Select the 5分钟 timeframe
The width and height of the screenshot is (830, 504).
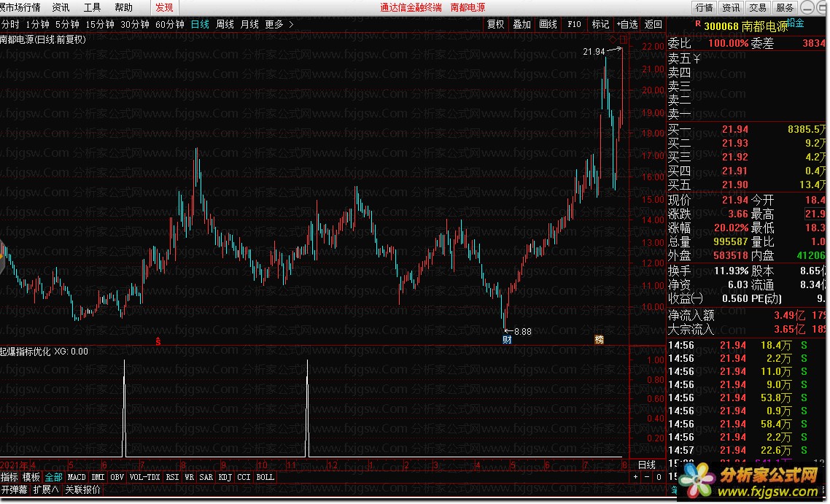pos(67,24)
